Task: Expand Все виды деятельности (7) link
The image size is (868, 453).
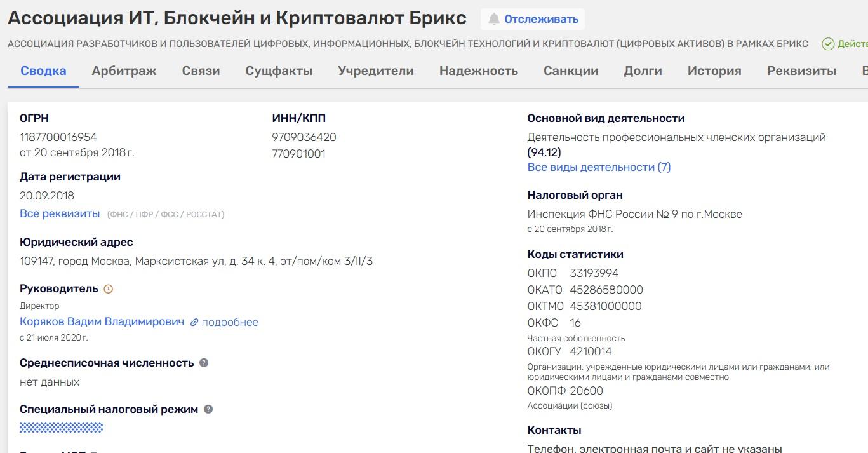Action: pos(599,167)
